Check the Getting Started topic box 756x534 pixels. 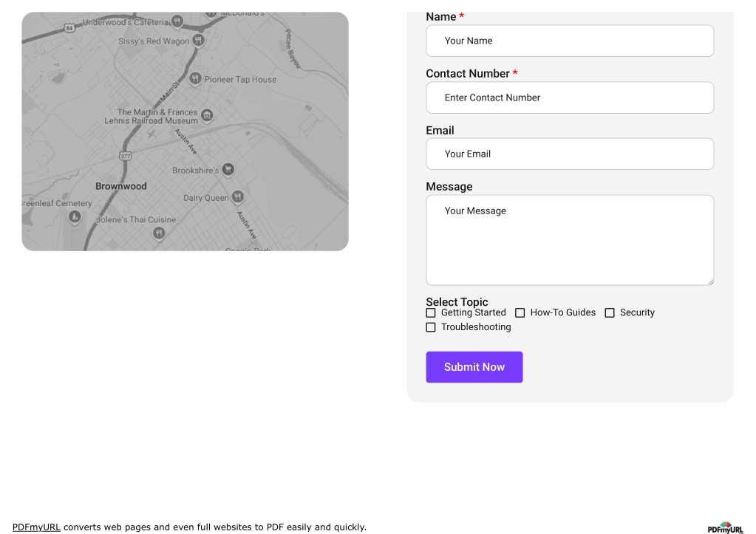(x=431, y=312)
